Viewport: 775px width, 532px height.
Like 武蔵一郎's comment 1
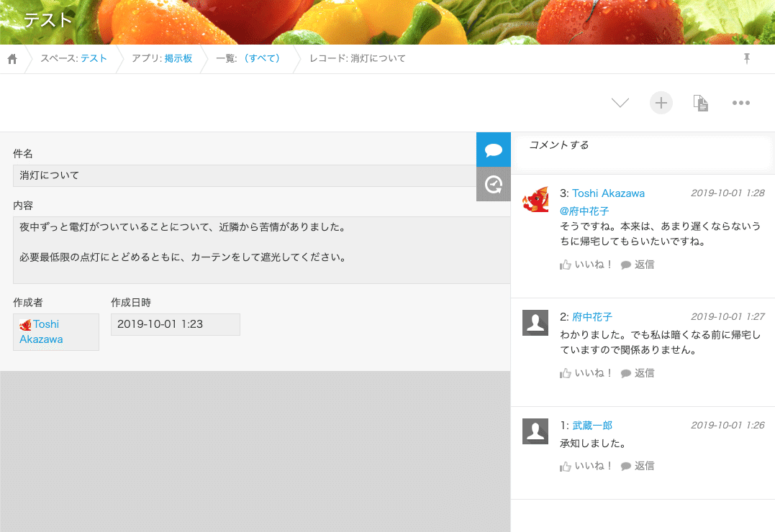[586, 467]
